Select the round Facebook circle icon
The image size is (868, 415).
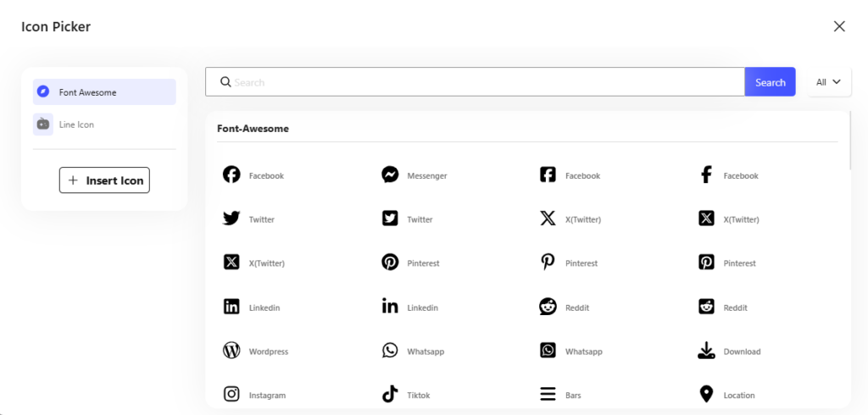[231, 174]
